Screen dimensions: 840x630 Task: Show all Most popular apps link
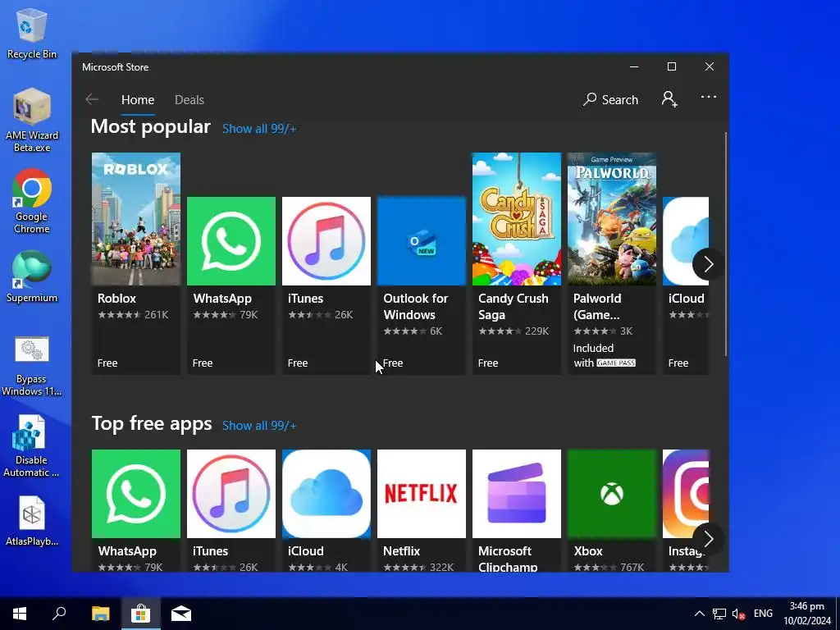pyautogui.click(x=259, y=129)
